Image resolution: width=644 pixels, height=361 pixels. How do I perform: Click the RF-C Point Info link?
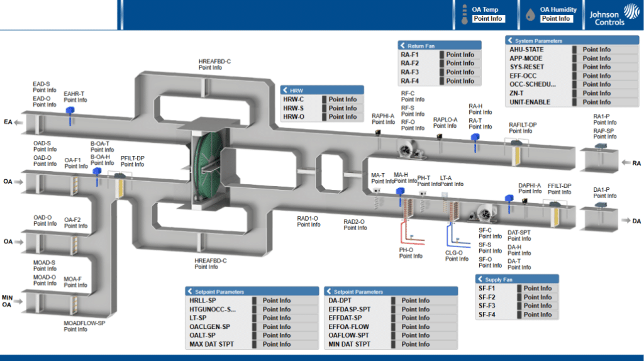tap(413, 99)
